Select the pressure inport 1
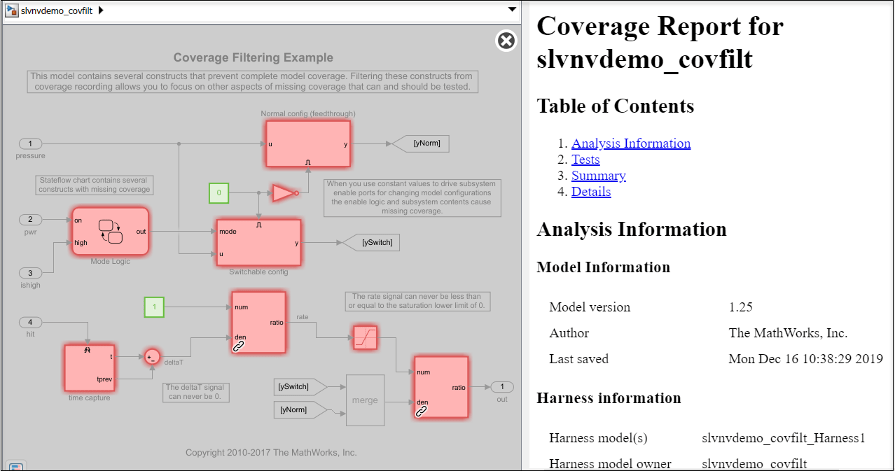Screen dimensions: 895x471 pos(30,144)
